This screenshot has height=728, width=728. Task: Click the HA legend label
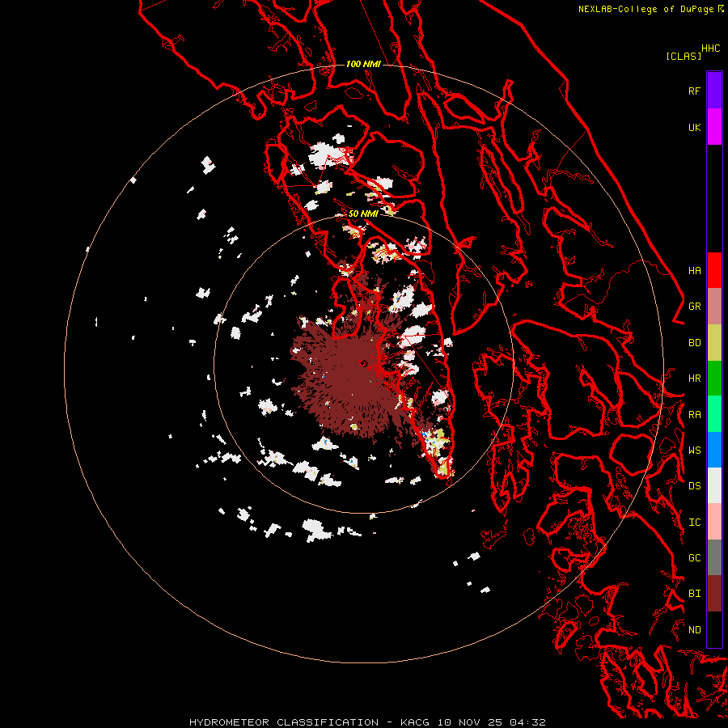click(694, 271)
